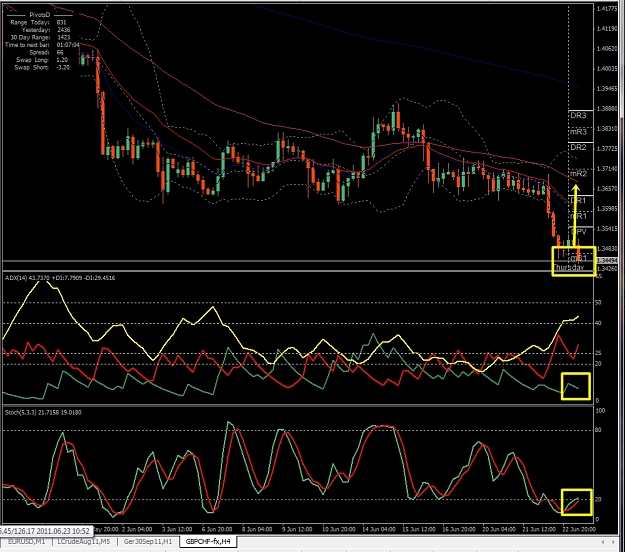This screenshot has width=625, height=552.
Task: Click the Spread value 66
Action: coord(60,53)
